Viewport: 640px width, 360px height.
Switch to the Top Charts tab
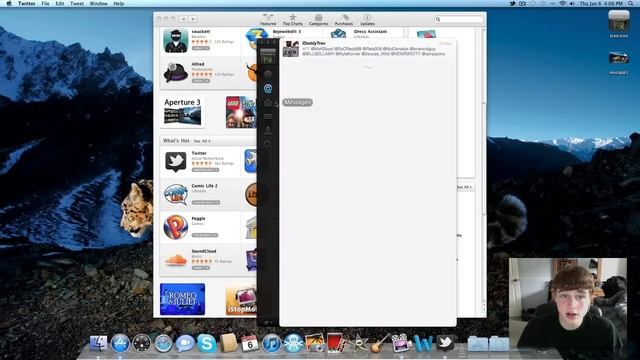pos(293,20)
